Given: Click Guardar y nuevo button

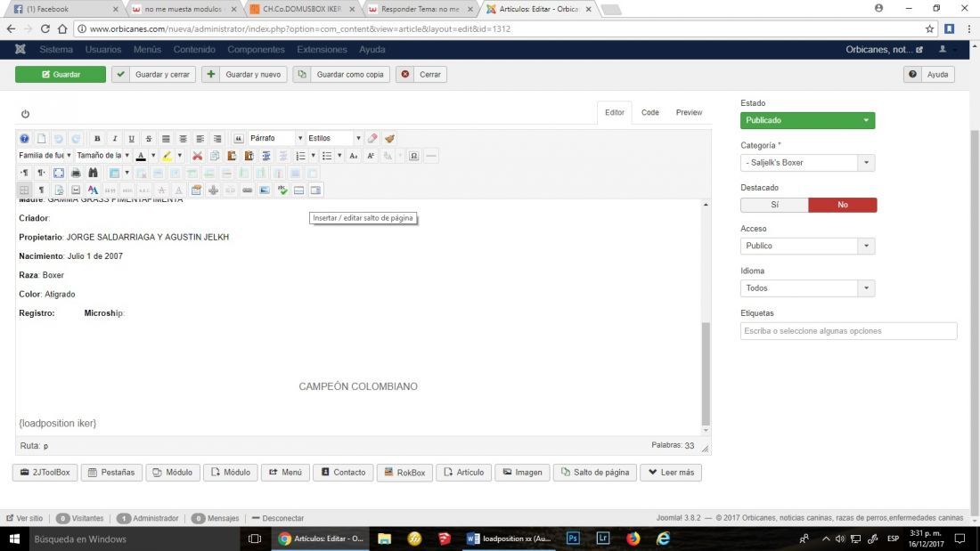Looking at the screenshot, I should 244,75.
